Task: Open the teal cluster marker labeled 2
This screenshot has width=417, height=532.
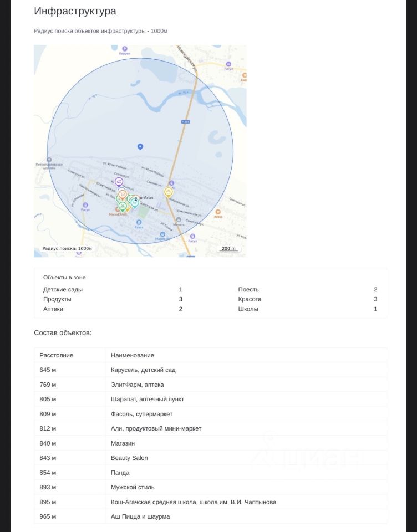Action: [x=135, y=203]
